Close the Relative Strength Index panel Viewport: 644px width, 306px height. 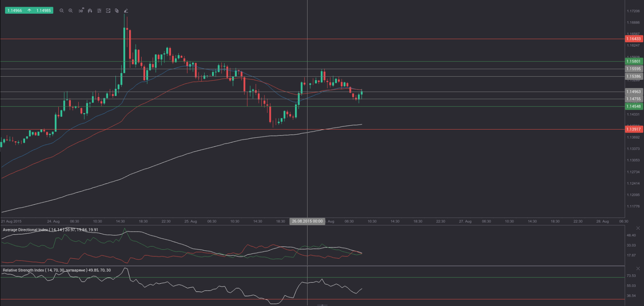[x=638, y=268]
